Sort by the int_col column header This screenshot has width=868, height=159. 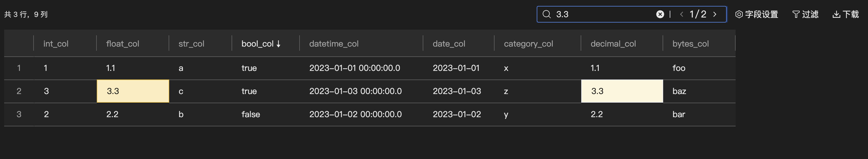(x=56, y=44)
